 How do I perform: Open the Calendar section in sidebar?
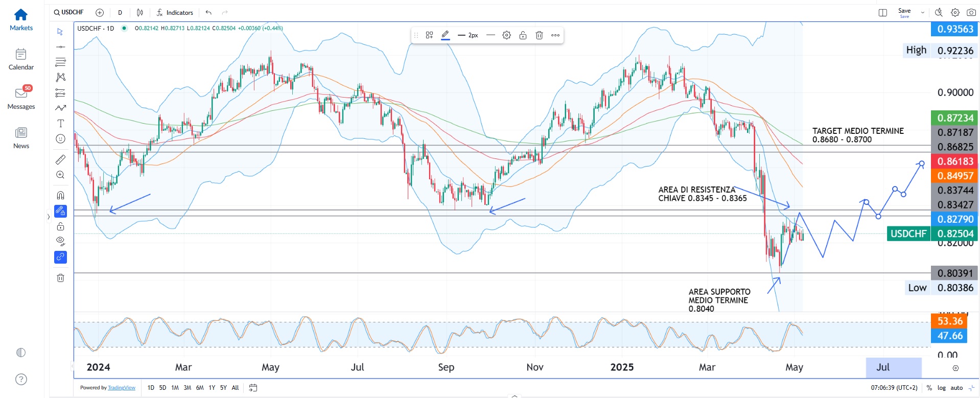[x=21, y=59]
